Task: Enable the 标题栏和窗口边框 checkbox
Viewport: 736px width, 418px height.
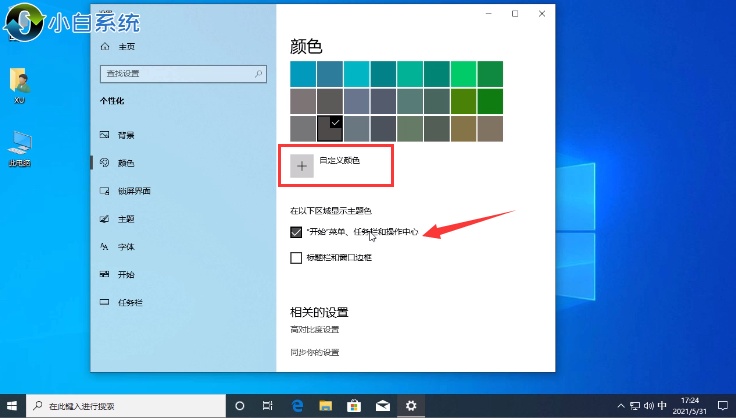Action: click(x=296, y=258)
